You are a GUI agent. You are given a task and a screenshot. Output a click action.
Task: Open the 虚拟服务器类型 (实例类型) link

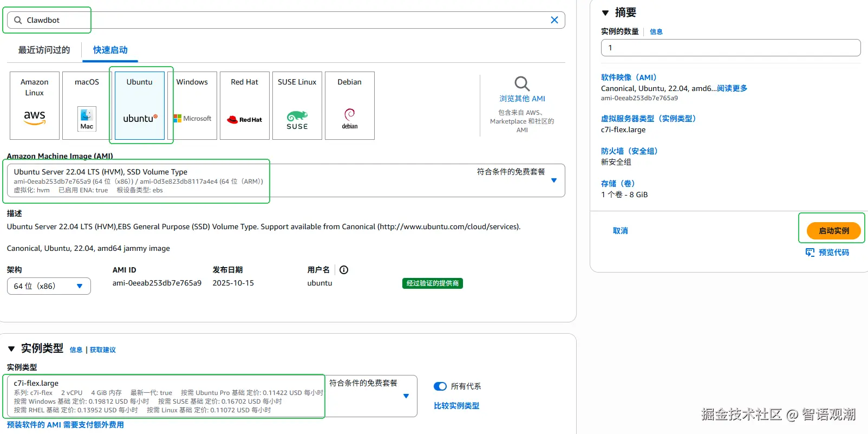[x=649, y=119]
